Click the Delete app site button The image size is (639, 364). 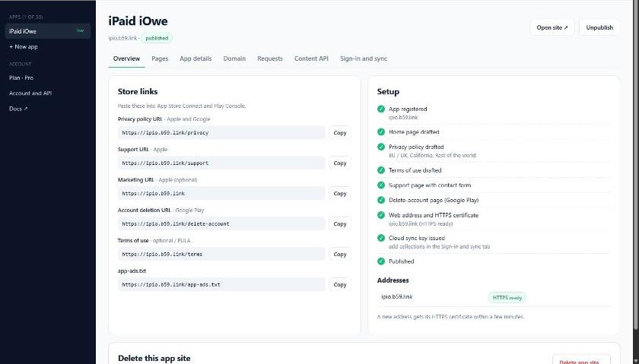click(x=581, y=360)
